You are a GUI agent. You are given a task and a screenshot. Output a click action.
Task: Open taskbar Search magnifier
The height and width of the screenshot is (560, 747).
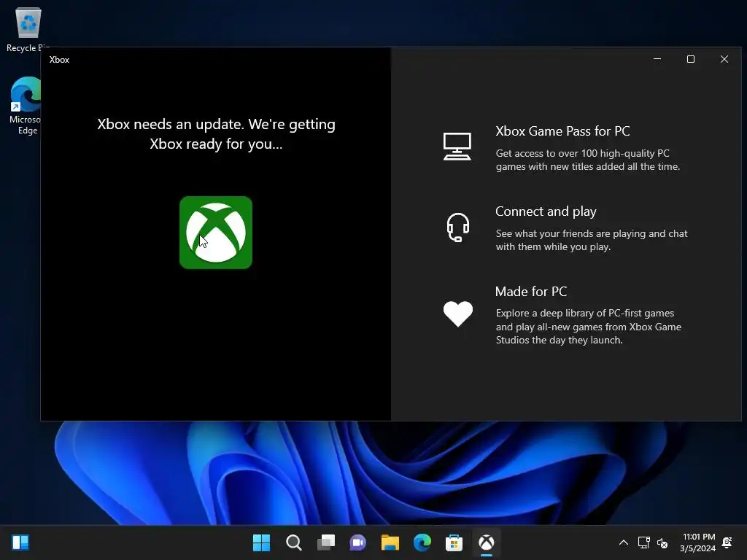point(294,542)
